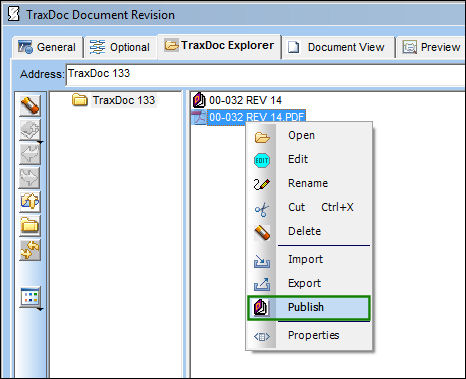Click the greyed forward arrow sidebar icon
The height and width of the screenshot is (379, 466).
click(30, 178)
